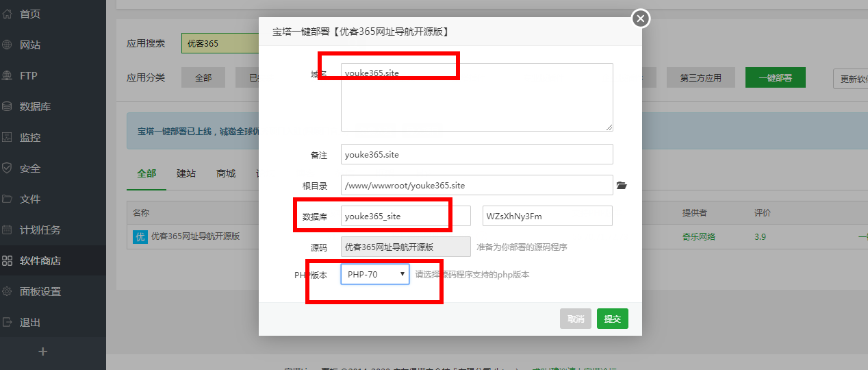Click 提供者 column header

[694, 213]
